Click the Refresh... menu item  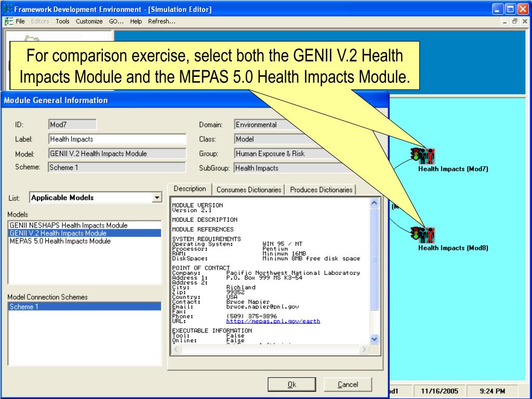pos(162,21)
